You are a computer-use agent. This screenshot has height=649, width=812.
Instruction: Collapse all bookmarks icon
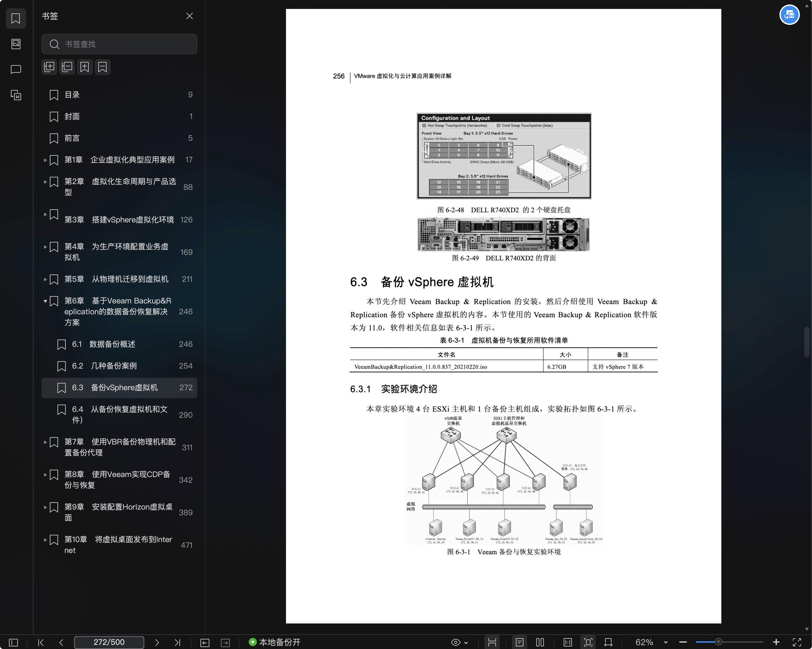point(67,67)
